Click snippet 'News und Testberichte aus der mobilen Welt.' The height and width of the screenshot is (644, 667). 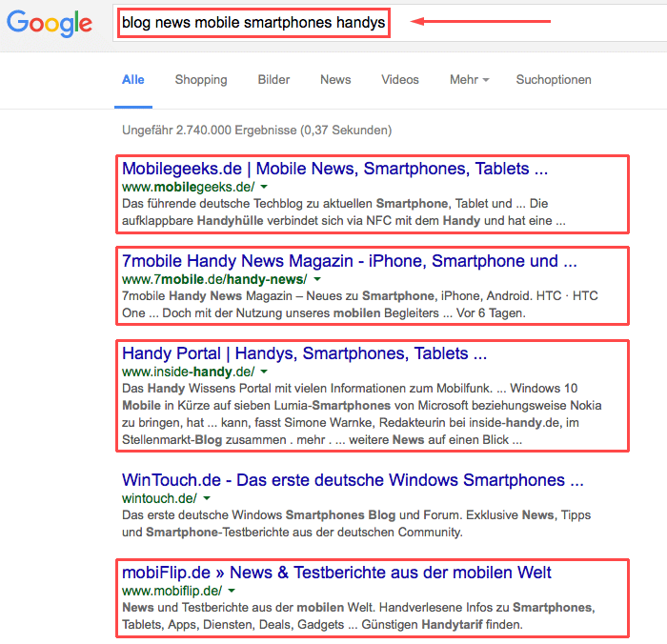tap(249, 607)
